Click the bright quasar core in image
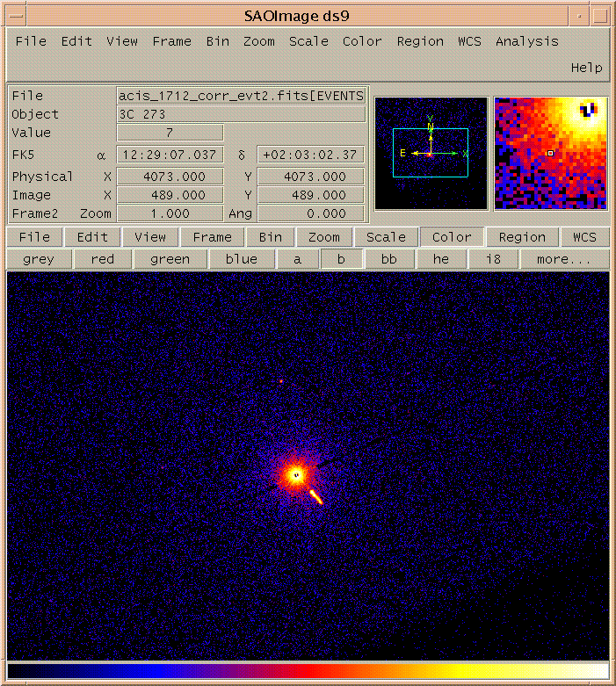616x686 pixels. tap(296, 474)
